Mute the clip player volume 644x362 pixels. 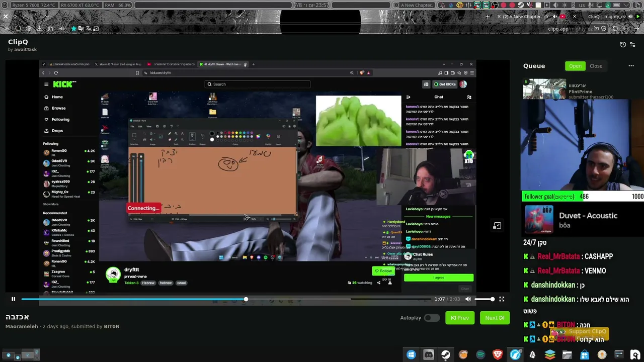(468, 299)
